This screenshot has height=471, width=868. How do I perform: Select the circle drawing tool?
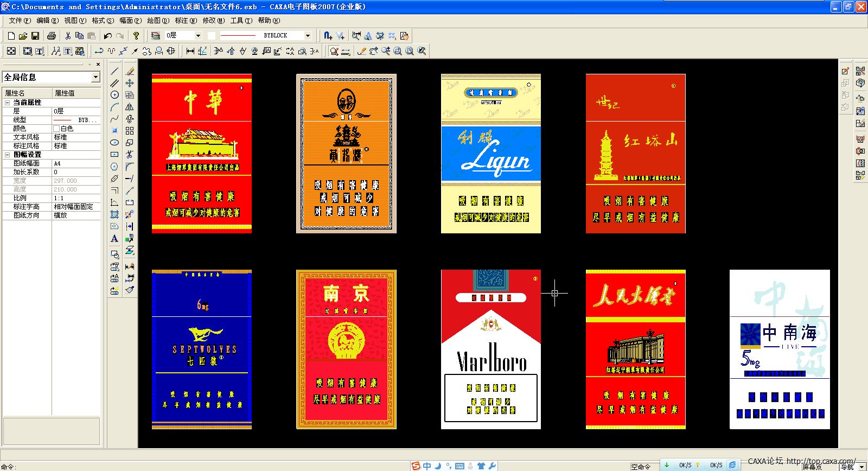tap(114, 95)
